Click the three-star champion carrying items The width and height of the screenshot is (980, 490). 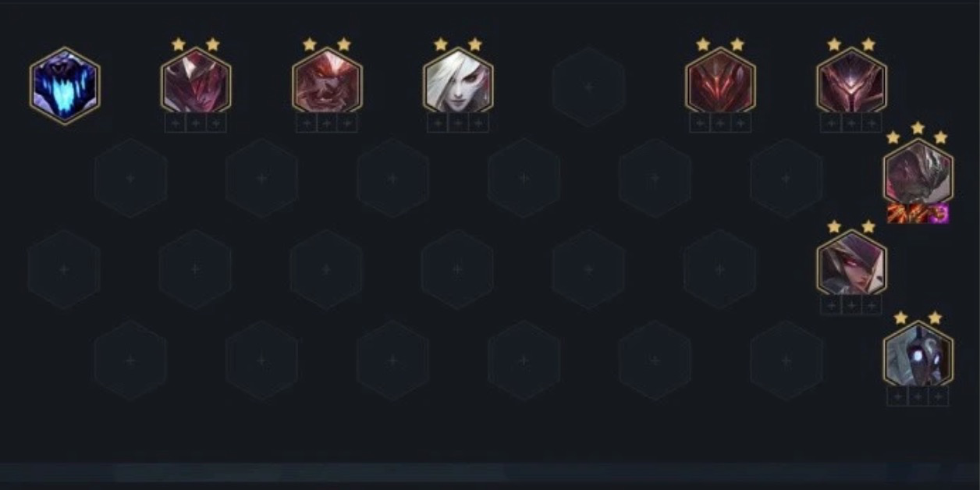(918, 172)
